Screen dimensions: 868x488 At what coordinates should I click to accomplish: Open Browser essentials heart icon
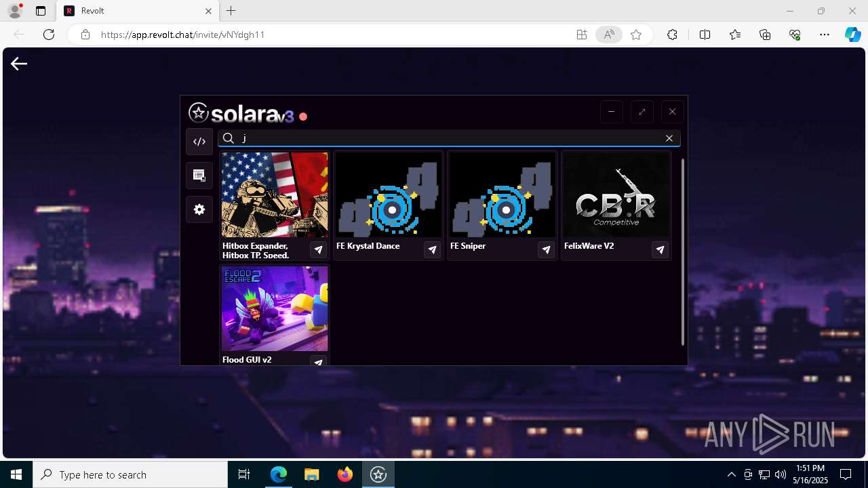[x=795, y=35]
